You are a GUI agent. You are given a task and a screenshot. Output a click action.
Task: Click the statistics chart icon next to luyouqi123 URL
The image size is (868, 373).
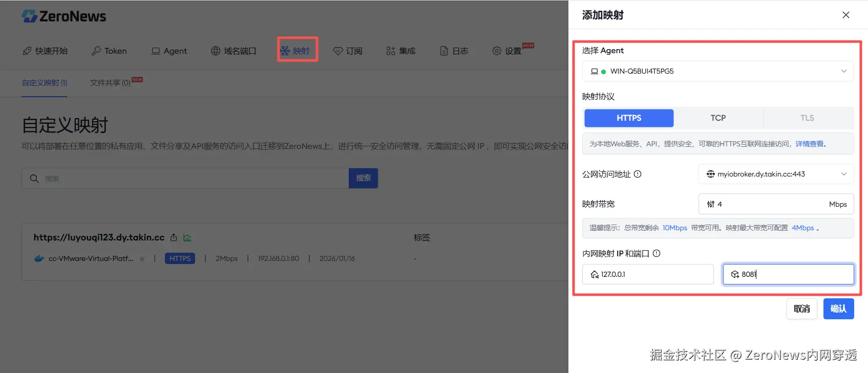point(187,237)
